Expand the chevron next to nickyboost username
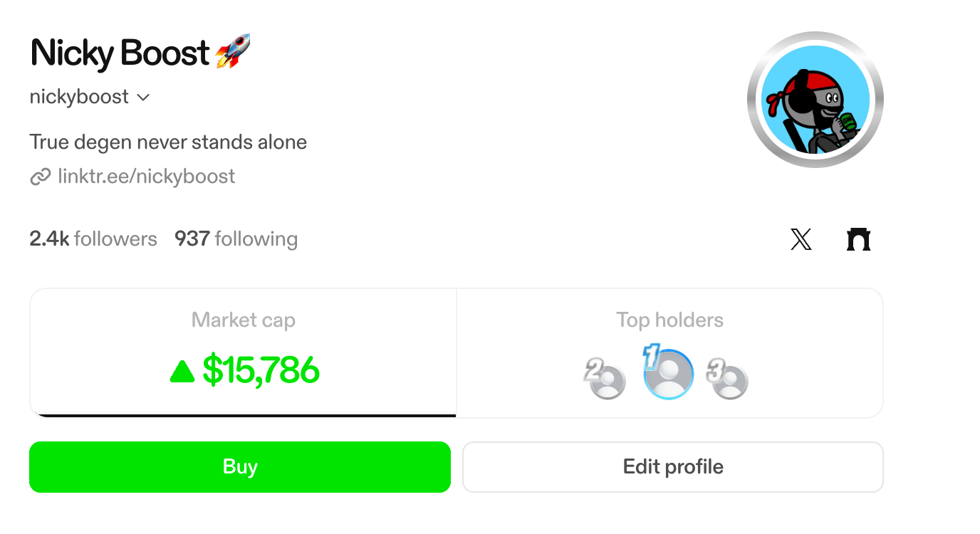The height and width of the screenshot is (534, 980). click(x=143, y=97)
